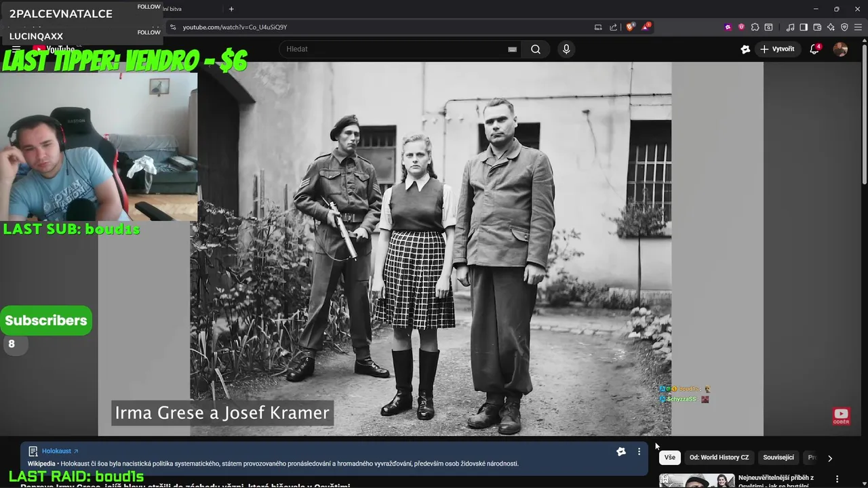The width and height of the screenshot is (868, 488).
Task: Open the Brave Shields lion icon
Action: point(630,27)
